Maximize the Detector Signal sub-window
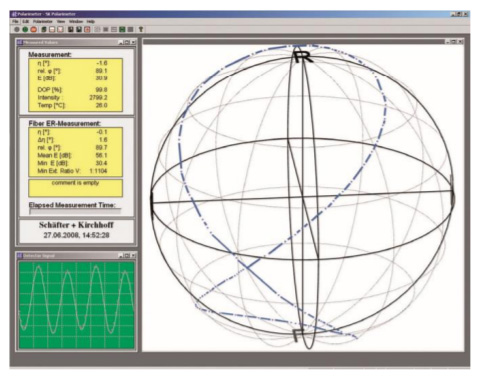The width and height of the screenshot is (481, 380). [127, 256]
